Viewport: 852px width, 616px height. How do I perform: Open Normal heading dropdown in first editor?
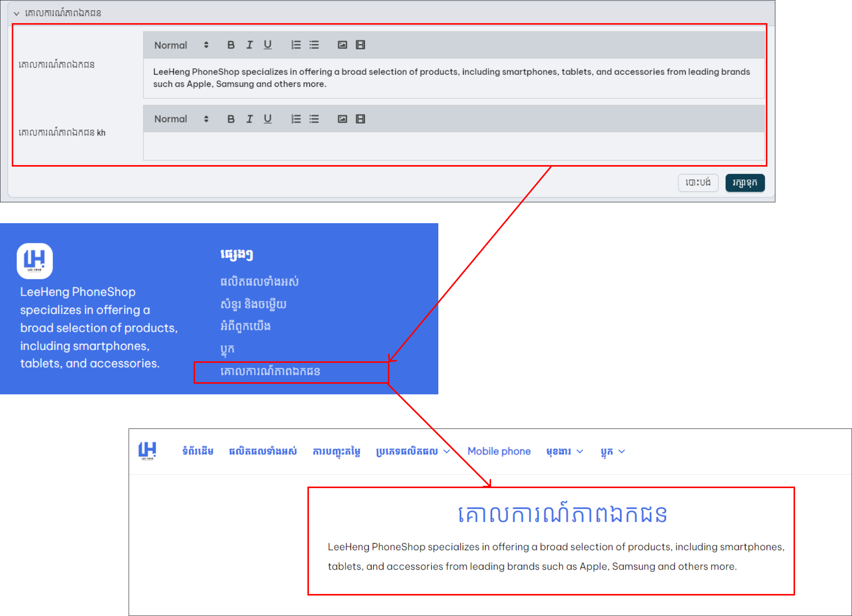[181, 45]
